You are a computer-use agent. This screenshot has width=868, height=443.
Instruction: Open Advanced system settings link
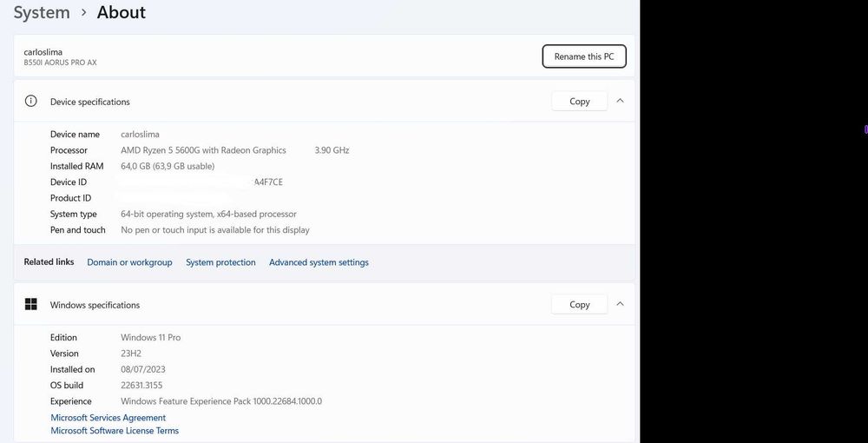(x=319, y=262)
